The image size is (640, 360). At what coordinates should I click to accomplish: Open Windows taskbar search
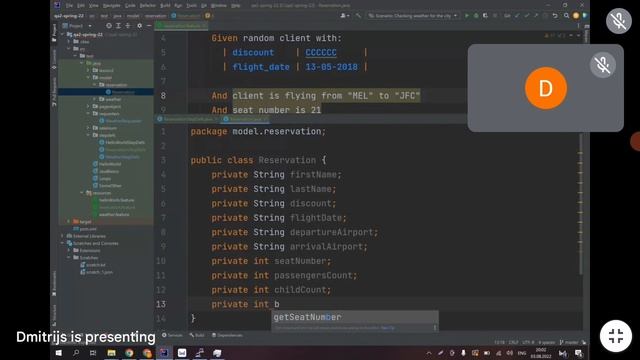(x=76, y=353)
